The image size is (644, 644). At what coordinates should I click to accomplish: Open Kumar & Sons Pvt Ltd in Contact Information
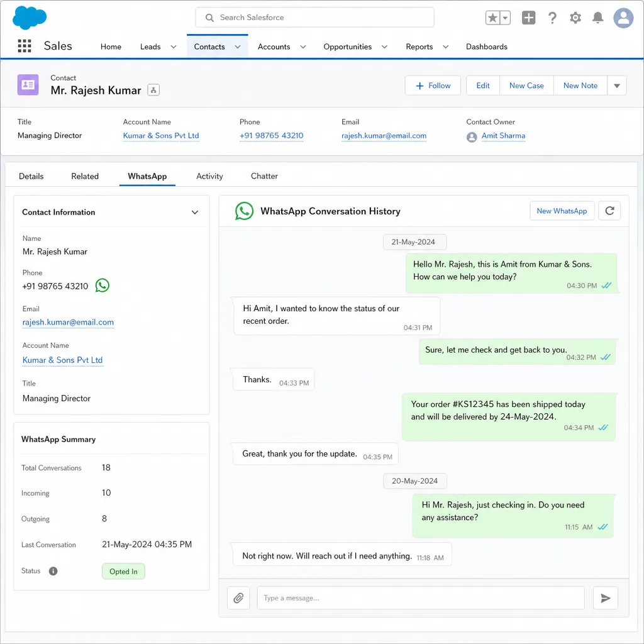(62, 360)
